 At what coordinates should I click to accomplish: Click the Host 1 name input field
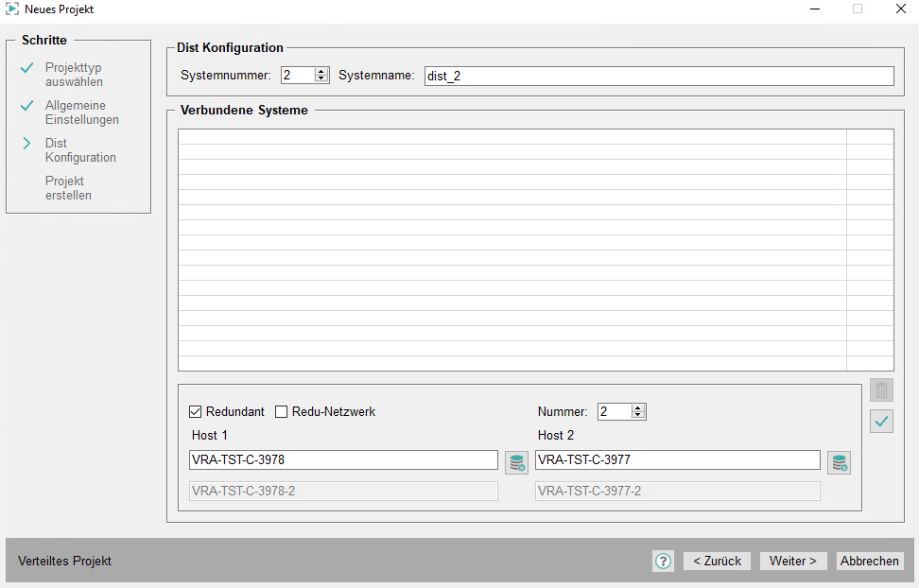point(343,460)
